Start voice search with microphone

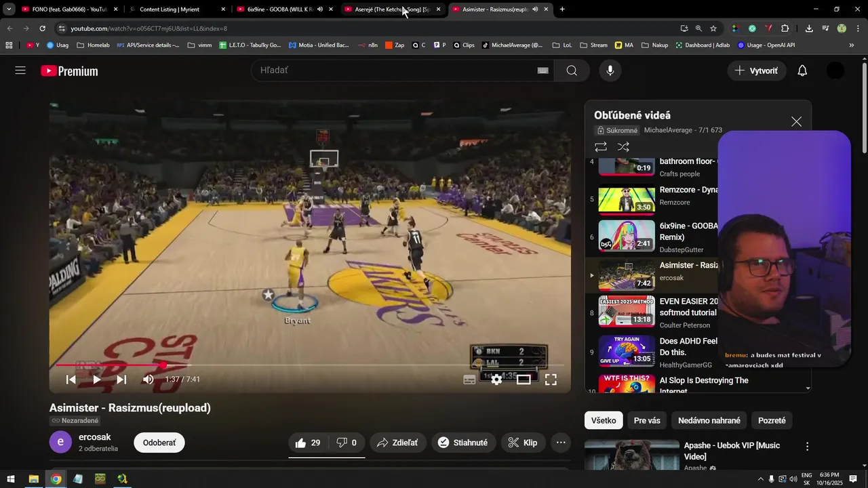(610, 70)
